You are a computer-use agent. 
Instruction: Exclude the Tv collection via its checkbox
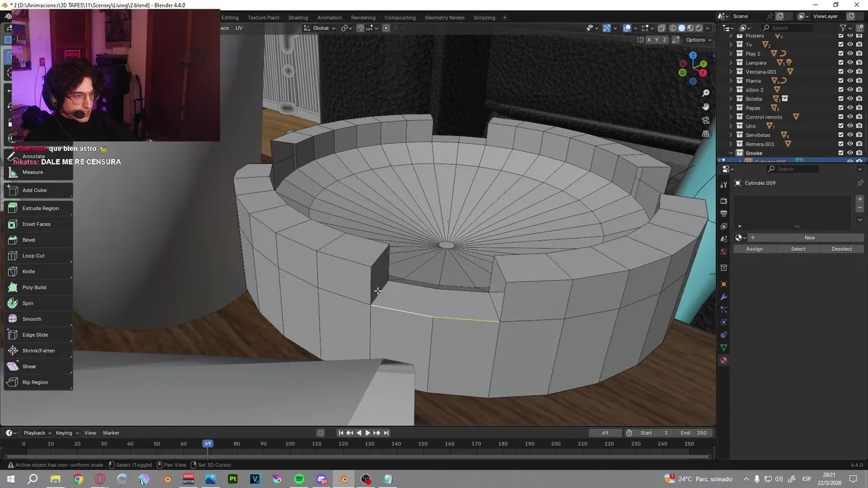[x=841, y=45]
